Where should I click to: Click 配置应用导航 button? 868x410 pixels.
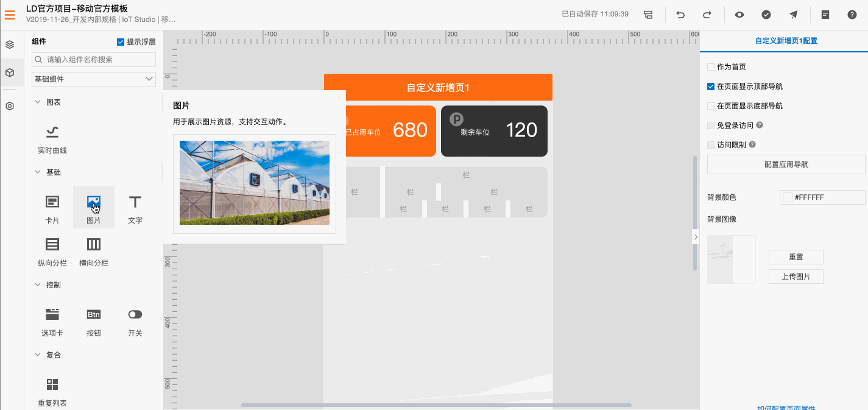click(x=786, y=164)
